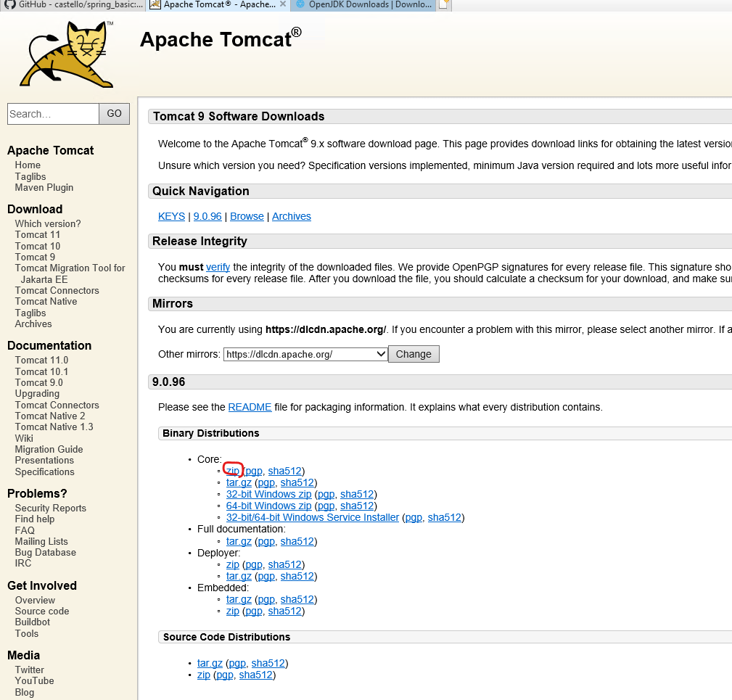
Task: Open the Find help link
Action: (x=35, y=519)
